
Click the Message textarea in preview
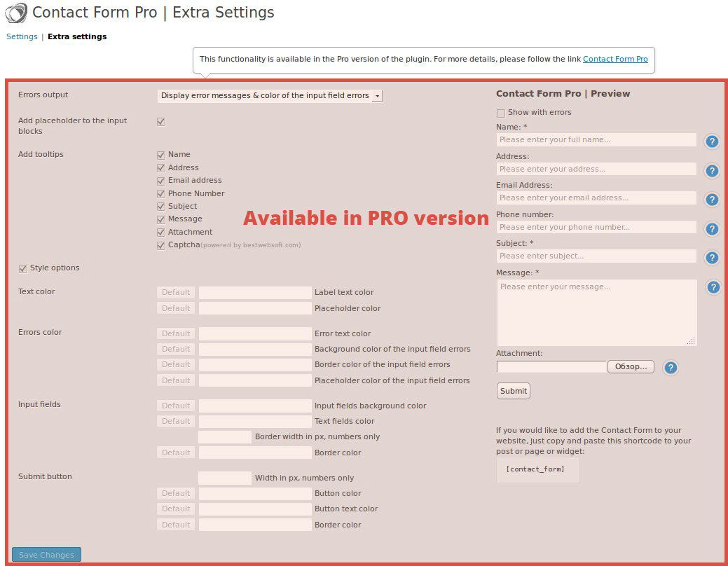(597, 312)
